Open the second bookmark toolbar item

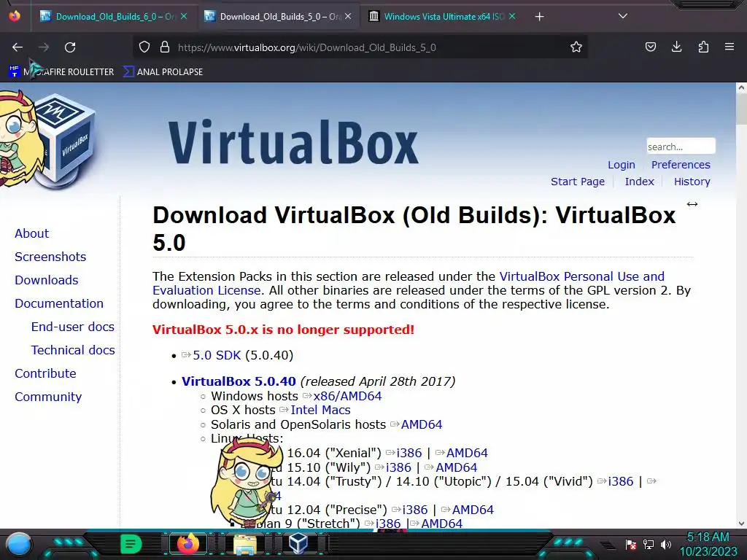click(163, 72)
